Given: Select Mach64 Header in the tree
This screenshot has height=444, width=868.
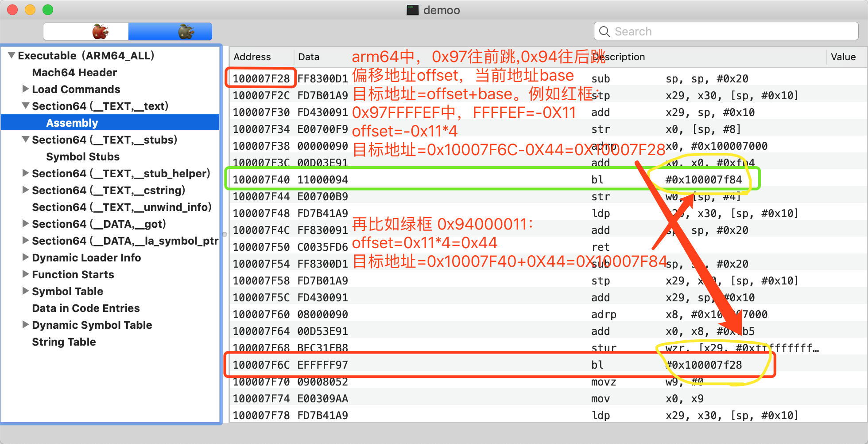Looking at the screenshot, I should (x=74, y=72).
